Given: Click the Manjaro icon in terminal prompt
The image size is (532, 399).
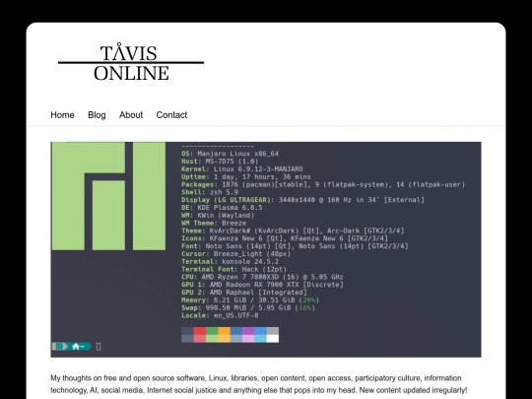Looking at the screenshot, I should 59,347.
